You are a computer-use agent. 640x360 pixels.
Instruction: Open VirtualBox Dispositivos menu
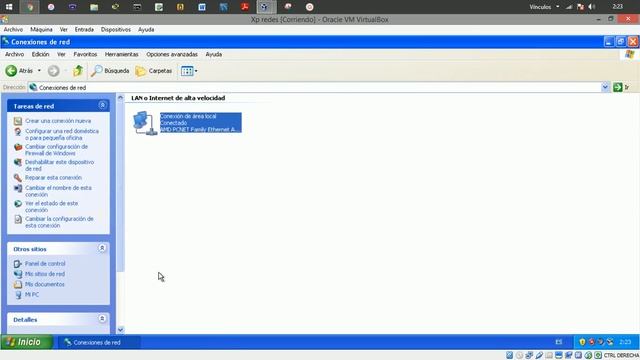pyautogui.click(x=116, y=30)
